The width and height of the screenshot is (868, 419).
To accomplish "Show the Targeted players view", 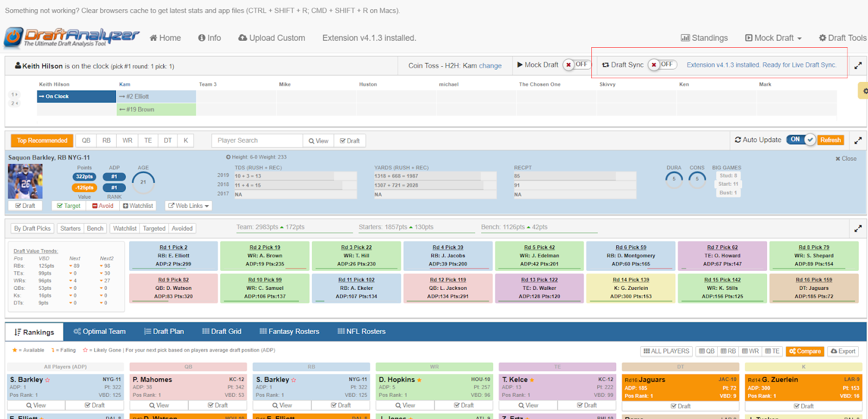I will point(154,228).
